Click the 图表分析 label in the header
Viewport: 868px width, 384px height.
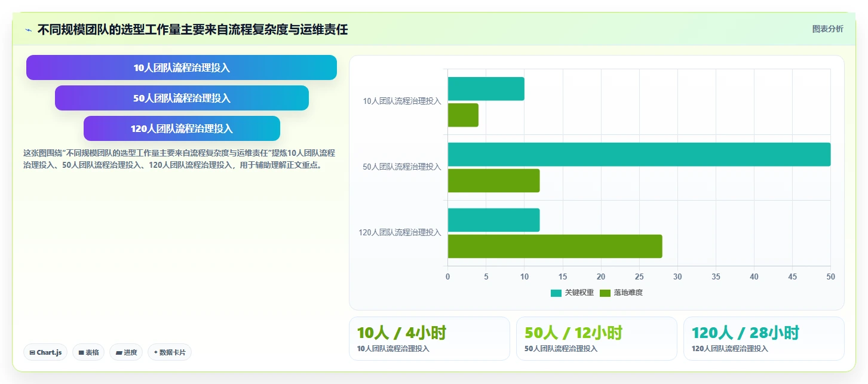(827, 29)
